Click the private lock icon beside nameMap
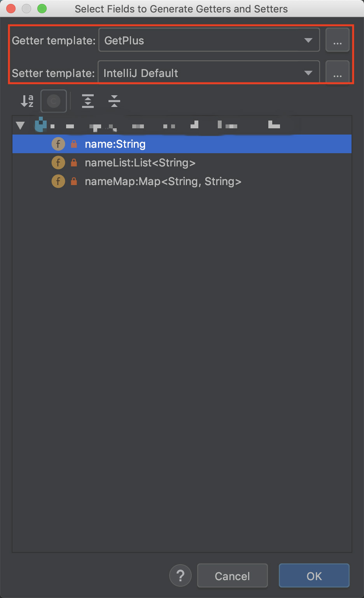The width and height of the screenshot is (364, 598). tap(74, 181)
